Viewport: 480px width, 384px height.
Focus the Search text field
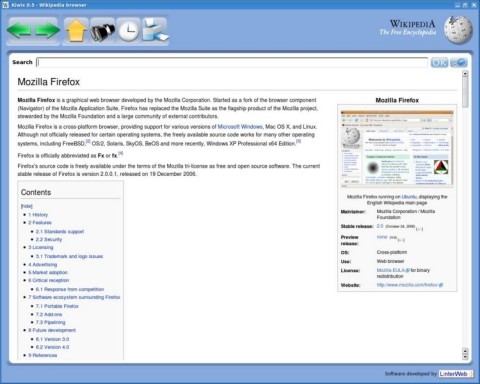tap(232, 62)
